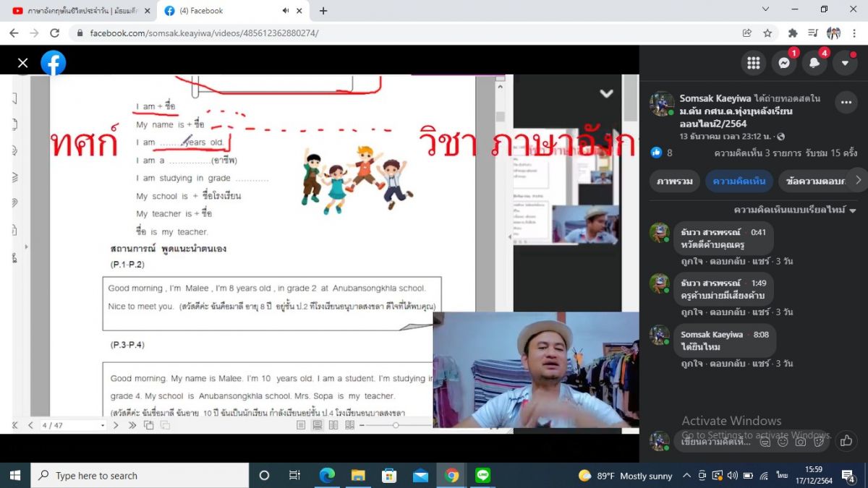The height and width of the screenshot is (488, 868).
Task: Select the ความคิดเห็น tab
Action: point(739,181)
